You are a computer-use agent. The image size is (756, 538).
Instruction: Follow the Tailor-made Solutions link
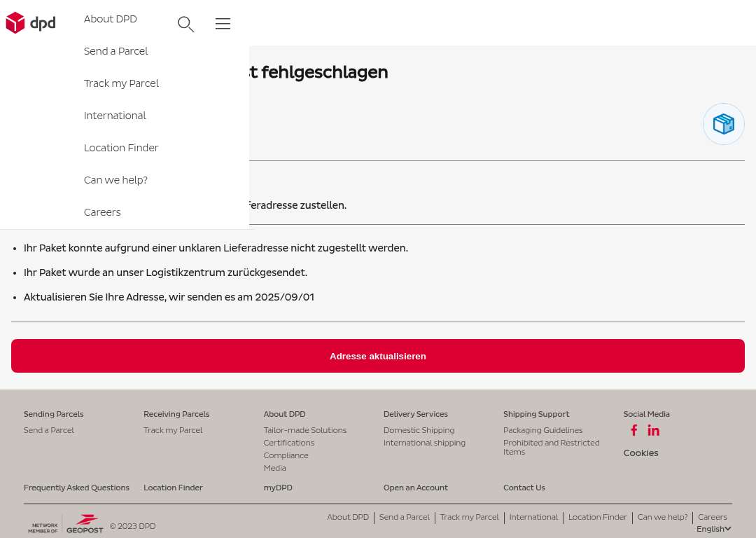[x=304, y=430]
